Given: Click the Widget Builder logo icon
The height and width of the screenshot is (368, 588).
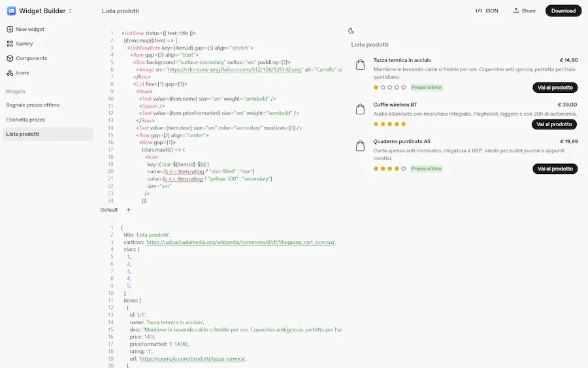Looking at the screenshot, I should pos(11,10).
